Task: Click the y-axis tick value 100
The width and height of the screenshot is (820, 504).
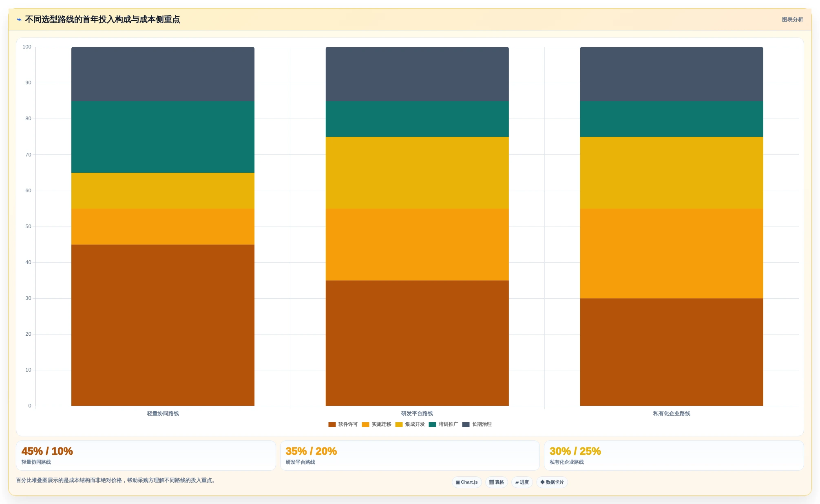Action: (x=27, y=47)
